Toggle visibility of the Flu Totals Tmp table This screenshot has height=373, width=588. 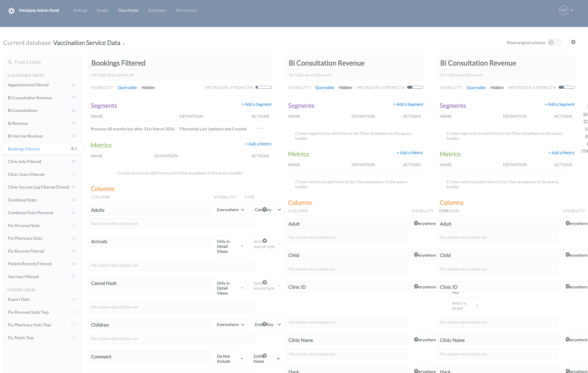[74, 337]
